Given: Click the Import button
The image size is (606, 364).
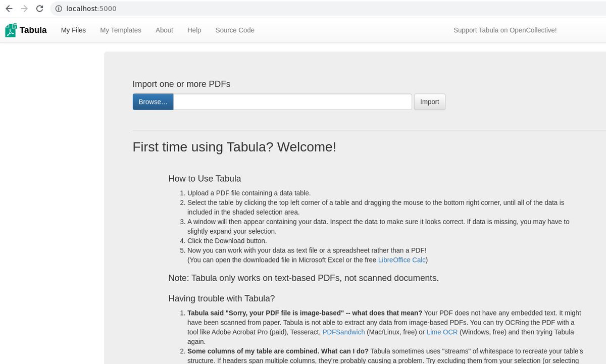Looking at the screenshot, I should pos(429,101).
